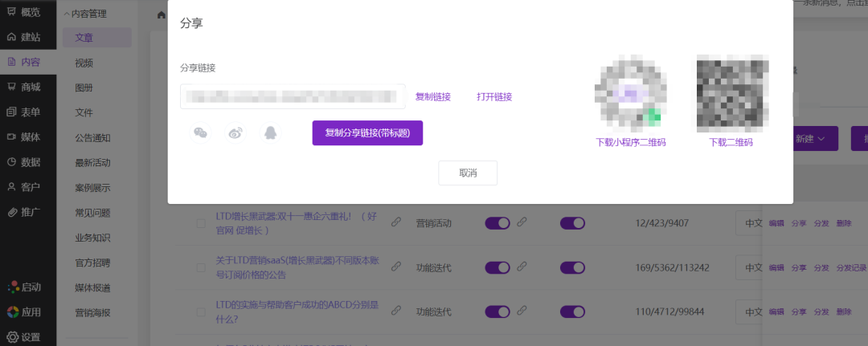Open the 建站 site builder item
This screenshot has height=346, width=868.
(23, 37)
